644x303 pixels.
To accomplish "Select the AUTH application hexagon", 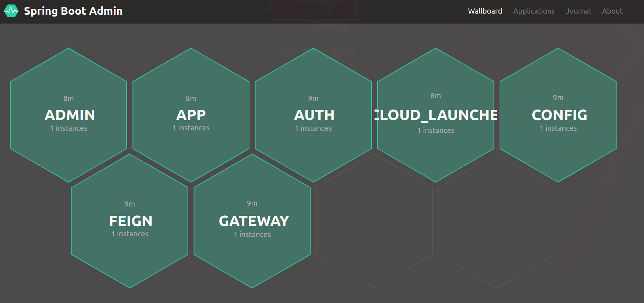I will [x=313, y=115].
